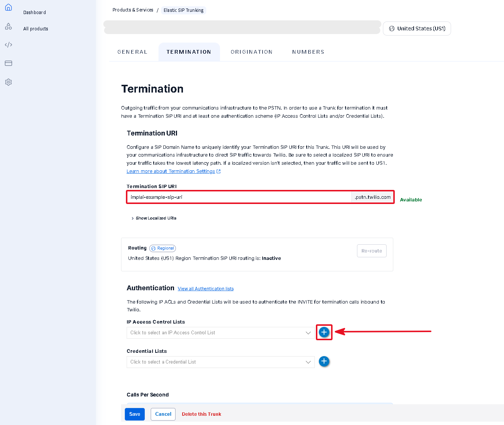Open the code brackets icon in sidebar

point(9,45)
